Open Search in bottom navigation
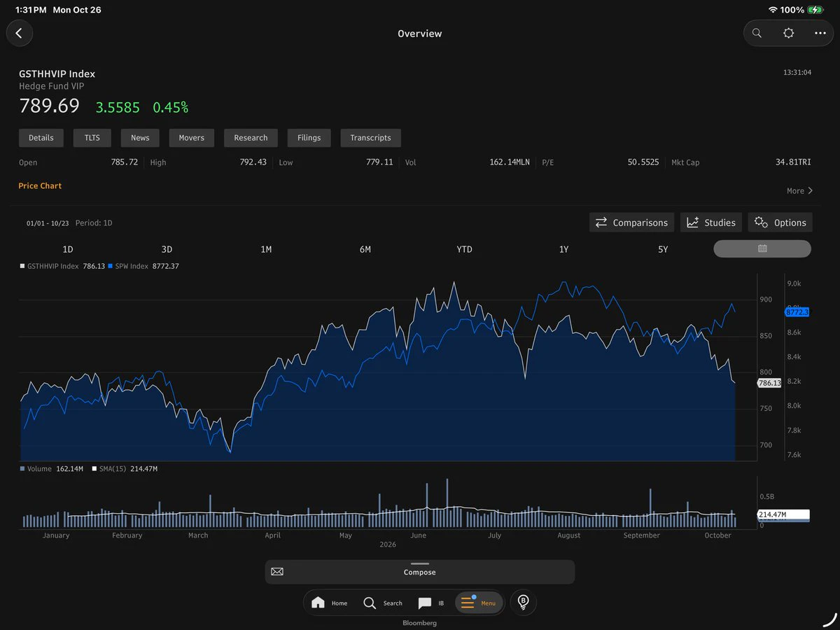840x630 pixels. point(382,603)
